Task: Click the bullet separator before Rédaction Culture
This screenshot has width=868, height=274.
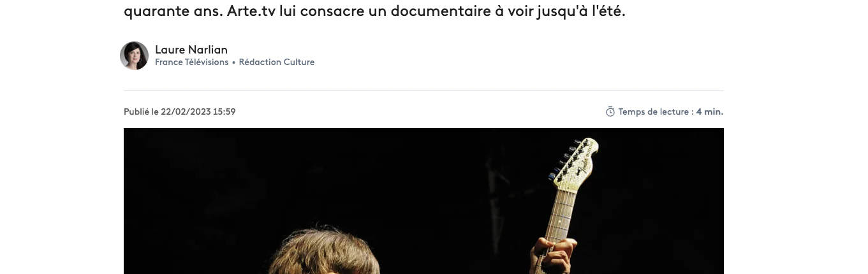Action: [x=234, y=62]
